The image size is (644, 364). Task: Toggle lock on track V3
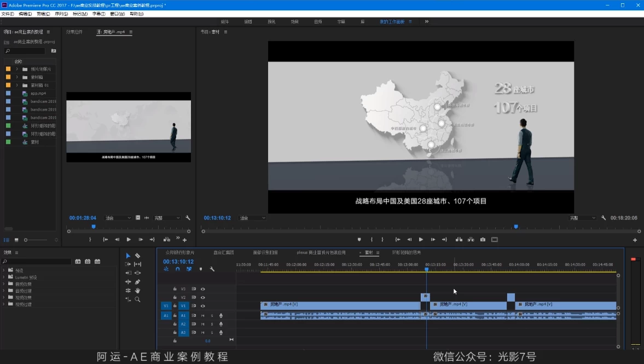(175, 289)
